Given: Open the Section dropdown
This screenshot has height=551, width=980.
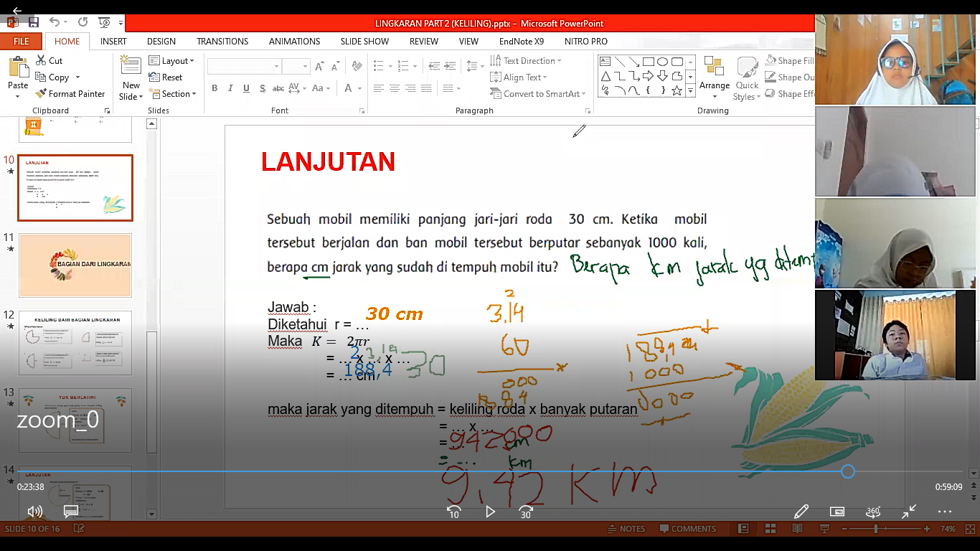Looking at the screenshot, I should click(172, 94).
